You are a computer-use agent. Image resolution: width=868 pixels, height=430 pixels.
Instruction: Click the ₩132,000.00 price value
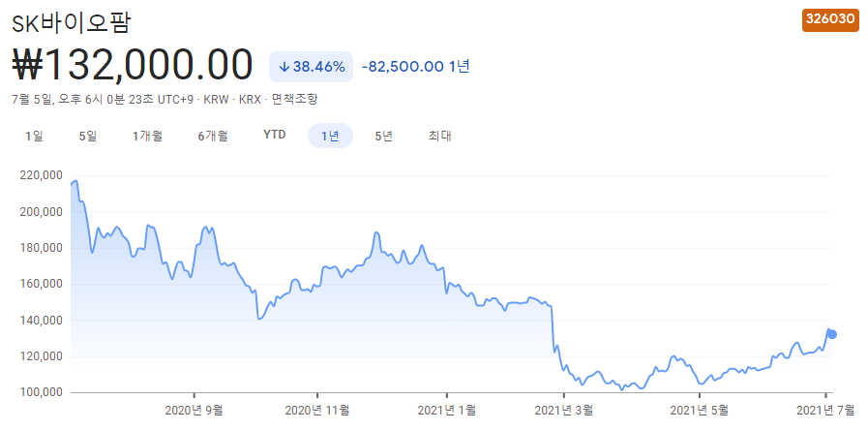click(133, 66)
